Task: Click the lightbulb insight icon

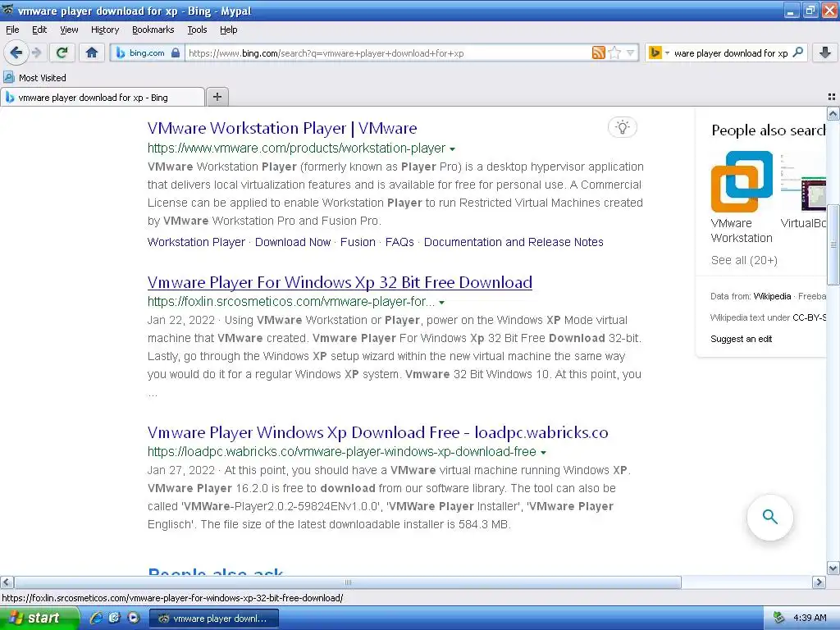Action: click(x=622, y=127)
